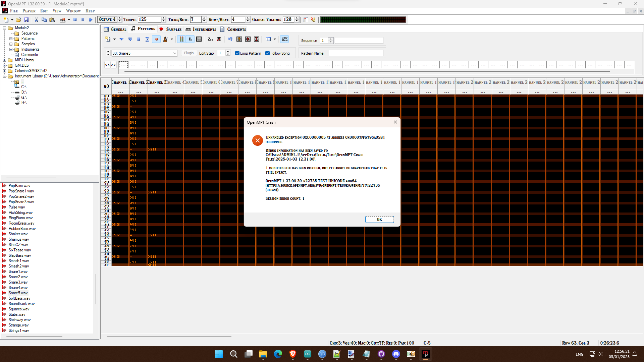644x362 pixels.
Task: Open the Player menu
Action: click(x=29, y=11)
